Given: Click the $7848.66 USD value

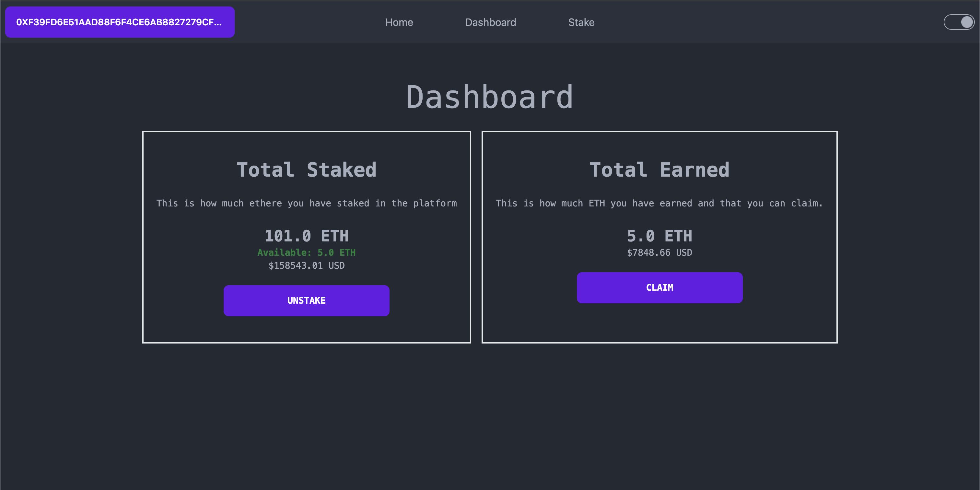Looking at the screenshot, I should click(659, 252).
